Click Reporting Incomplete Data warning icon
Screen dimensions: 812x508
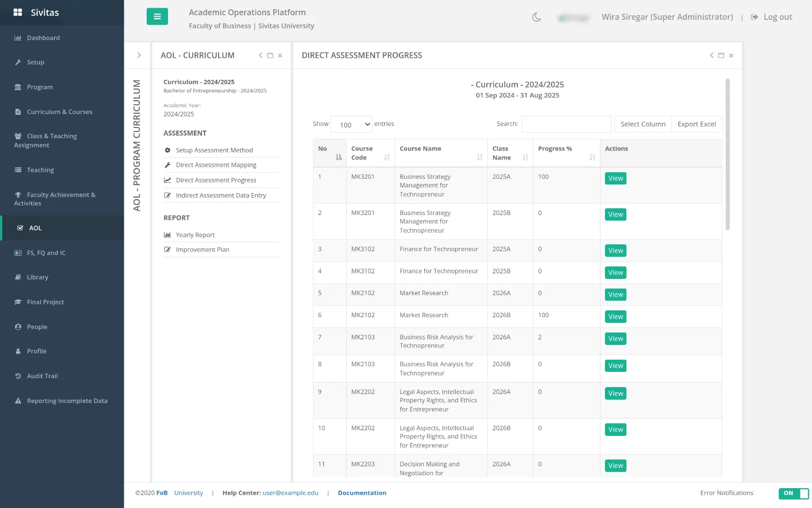pos(18,400)
